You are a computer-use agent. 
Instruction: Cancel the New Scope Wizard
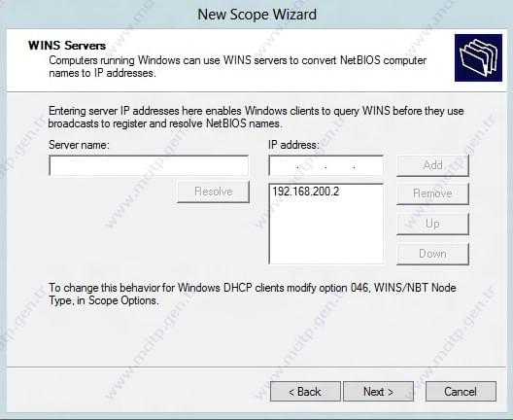pyautogui.click(x=461, y=391)
